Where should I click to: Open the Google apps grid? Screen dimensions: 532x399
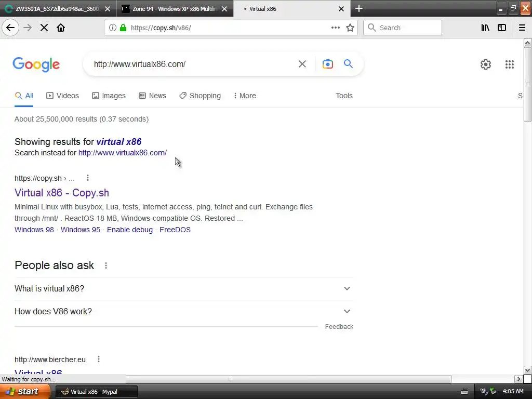510,64
